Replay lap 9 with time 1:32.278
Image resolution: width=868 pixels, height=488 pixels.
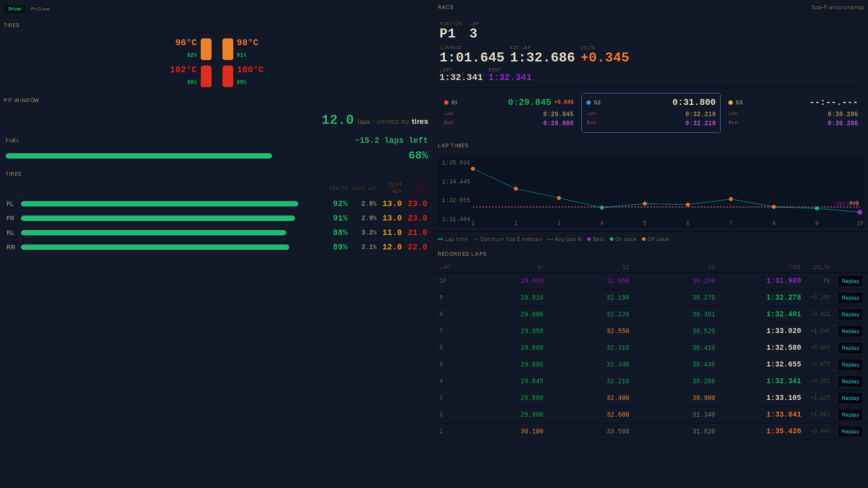pos(850,298)
